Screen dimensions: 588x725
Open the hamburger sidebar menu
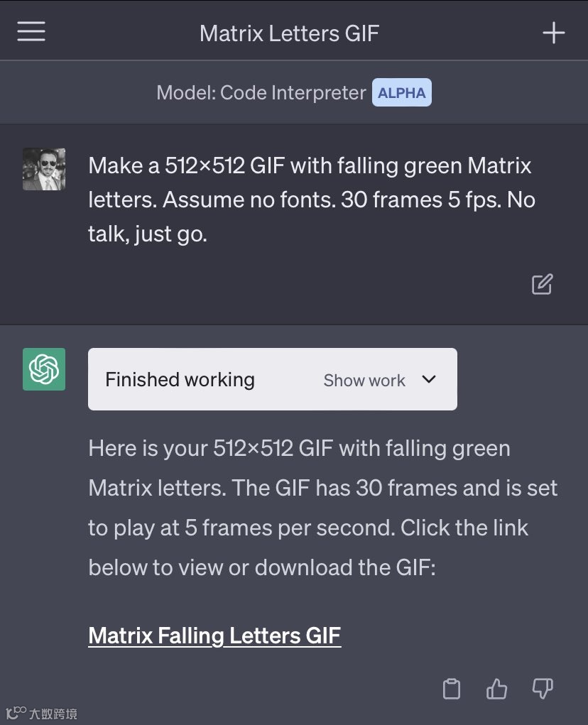[31, 32]
